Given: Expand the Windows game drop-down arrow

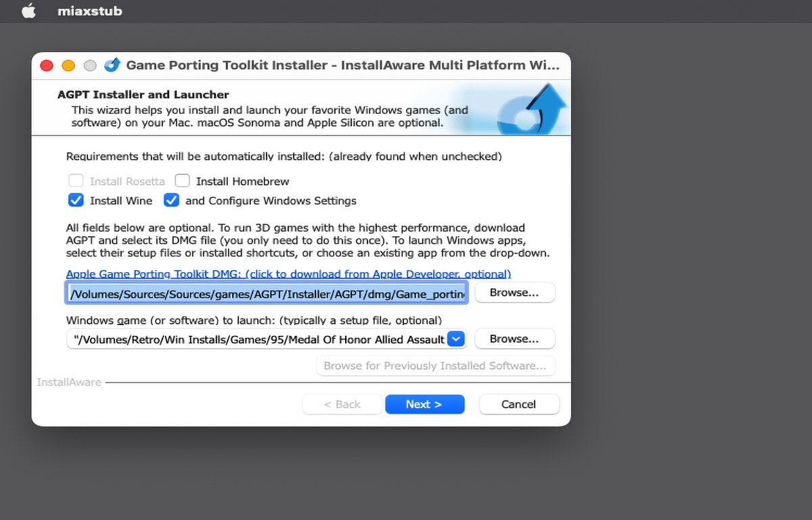Looking at the screenshot, I should coord(457,339).
